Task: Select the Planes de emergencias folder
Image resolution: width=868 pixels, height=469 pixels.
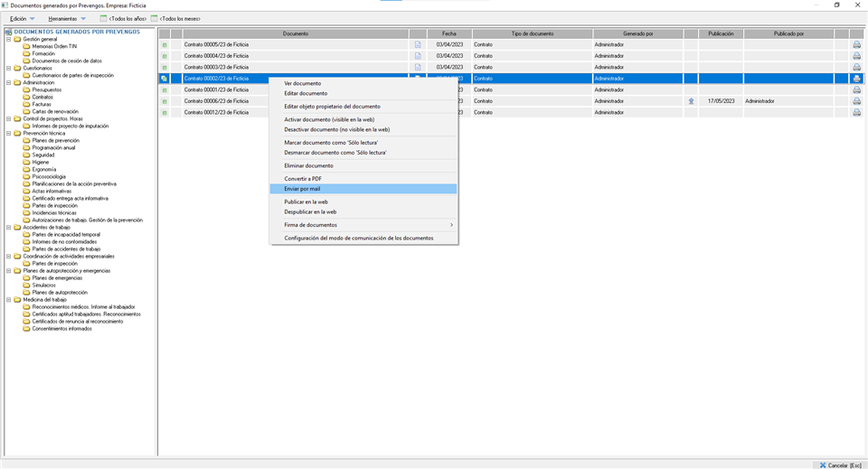Action: point(56,277)
